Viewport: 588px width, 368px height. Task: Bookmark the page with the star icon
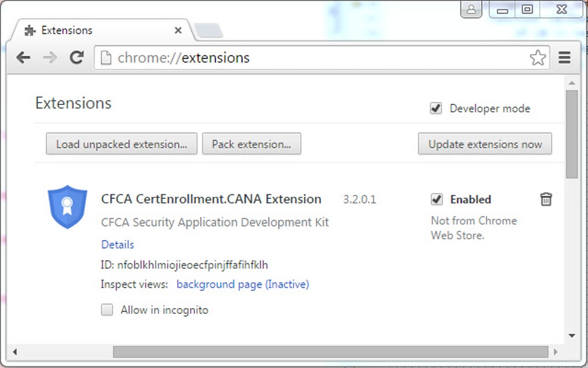tap(538, 58)
